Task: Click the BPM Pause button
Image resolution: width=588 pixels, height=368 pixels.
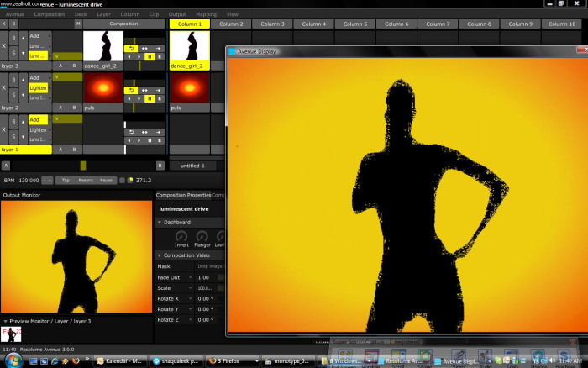Action: (106, 181)
